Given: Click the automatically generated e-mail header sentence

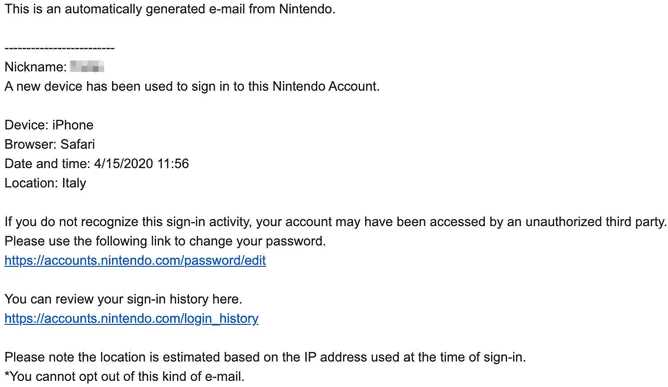Looking at the screenshot, I should [x=170, y=9].
